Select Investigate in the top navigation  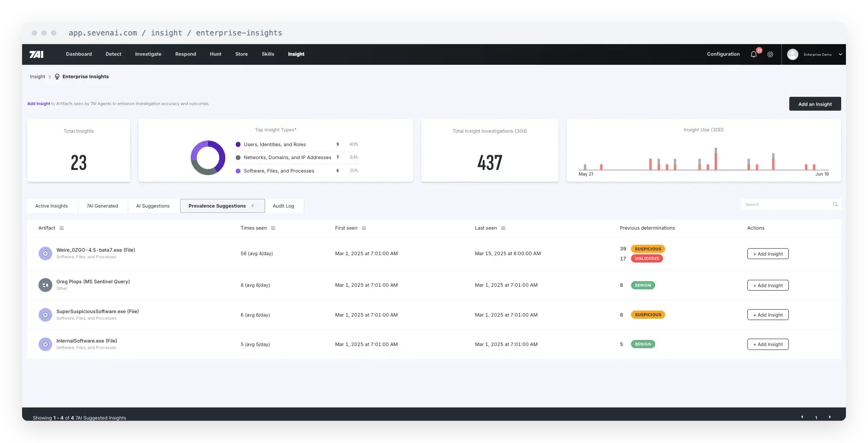click(148, 54)
